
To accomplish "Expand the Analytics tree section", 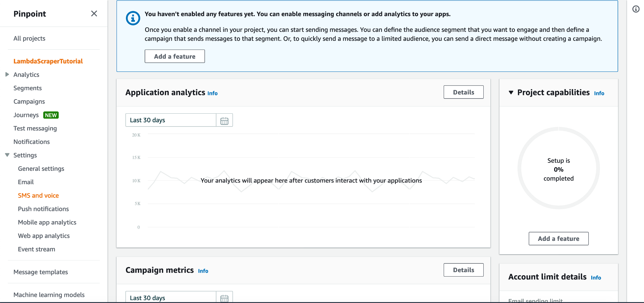I will coord(7,74).
